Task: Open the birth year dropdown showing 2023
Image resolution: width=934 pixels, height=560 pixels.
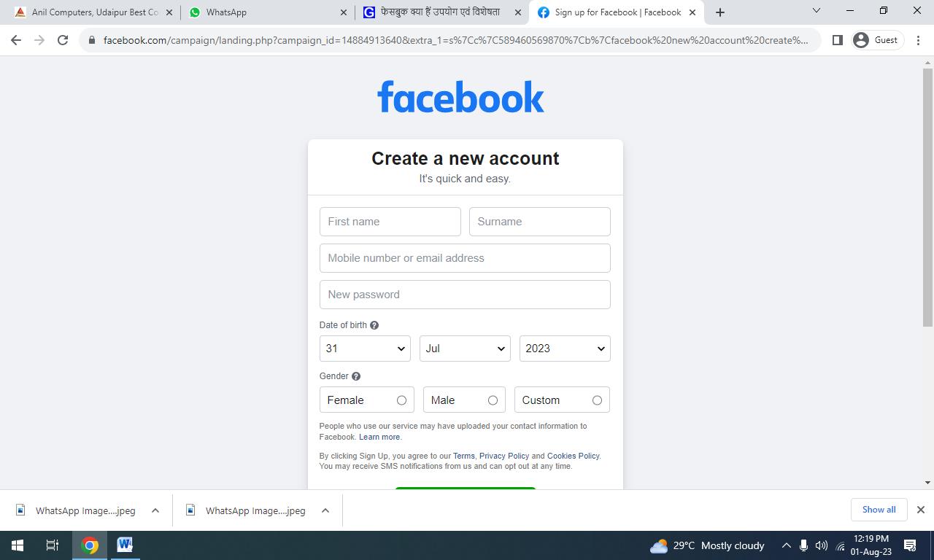Action: [x=565, y=349]
